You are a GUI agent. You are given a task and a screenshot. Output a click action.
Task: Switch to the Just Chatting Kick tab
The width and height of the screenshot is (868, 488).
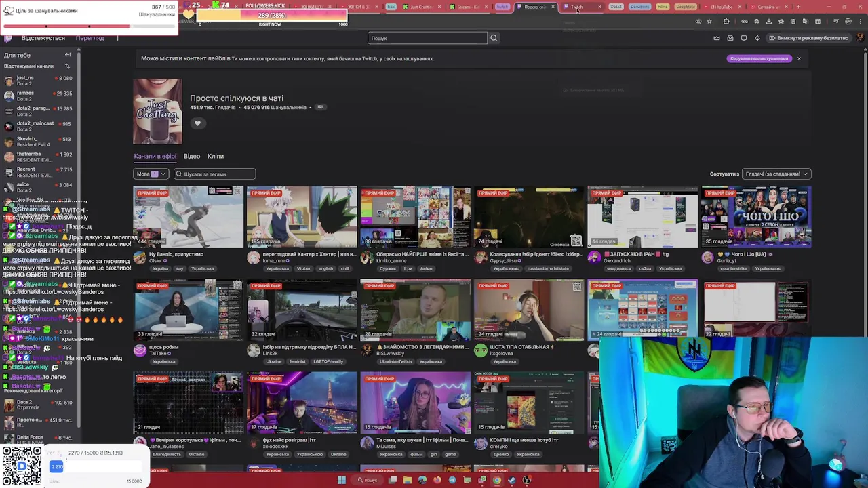pos(421,7)
